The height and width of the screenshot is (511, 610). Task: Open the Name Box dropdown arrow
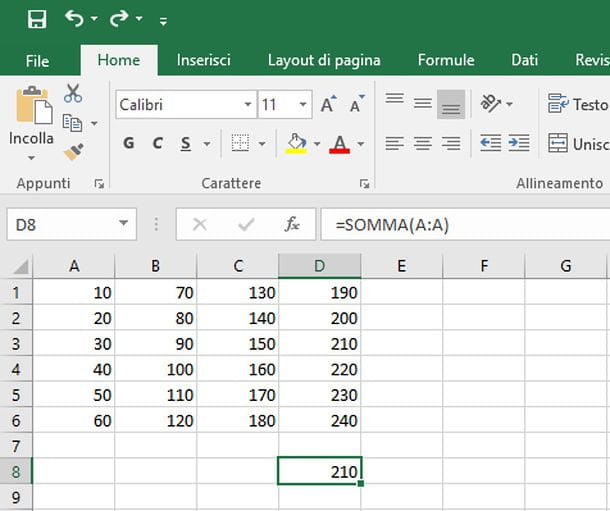coord(123,223)
